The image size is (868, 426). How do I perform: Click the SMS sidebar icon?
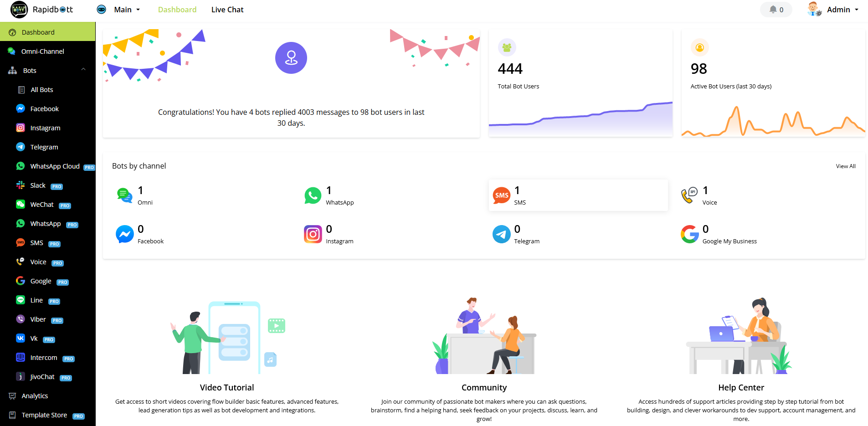tap(21, 242)
